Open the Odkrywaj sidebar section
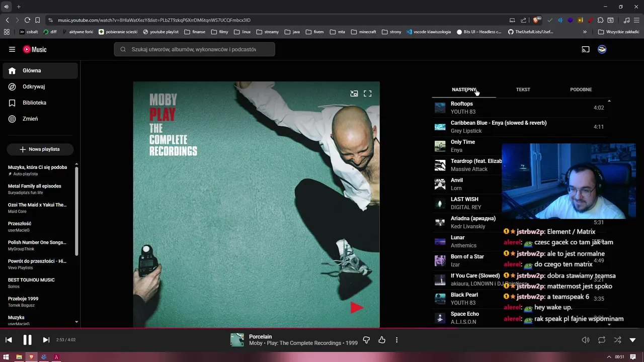The image size is (644, 362). tap(40, 86)
